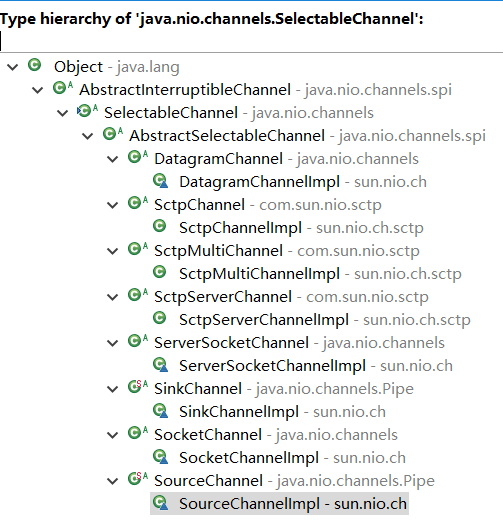Viewport: 503px width, 532px height.
Task: Click the SourceChannelImpl class icon
Action: coord(160,503)
